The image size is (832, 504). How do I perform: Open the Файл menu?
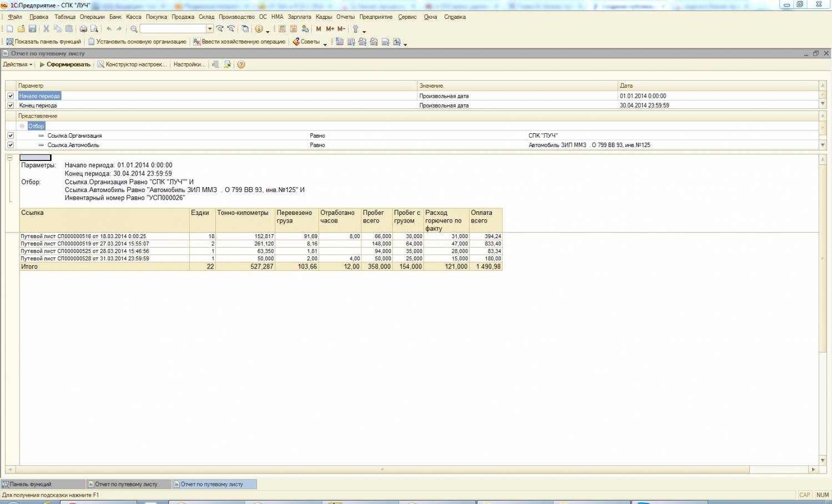[15, 17]
